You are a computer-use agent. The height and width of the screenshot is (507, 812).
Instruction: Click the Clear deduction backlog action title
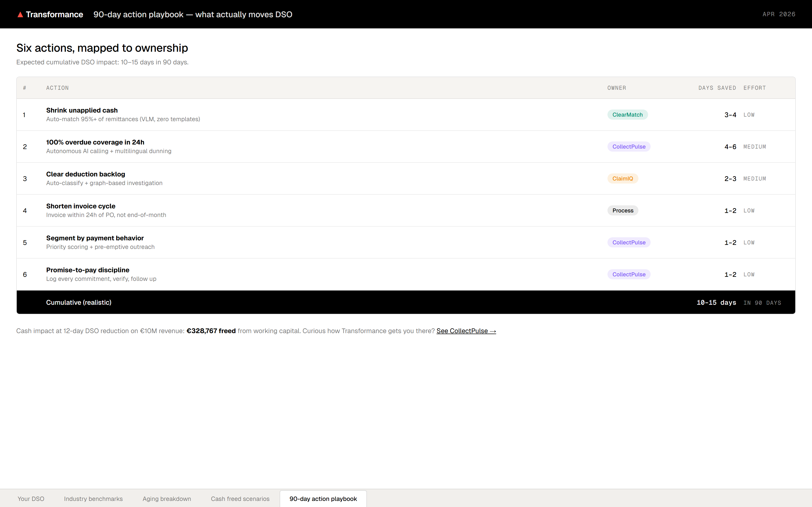86,174
